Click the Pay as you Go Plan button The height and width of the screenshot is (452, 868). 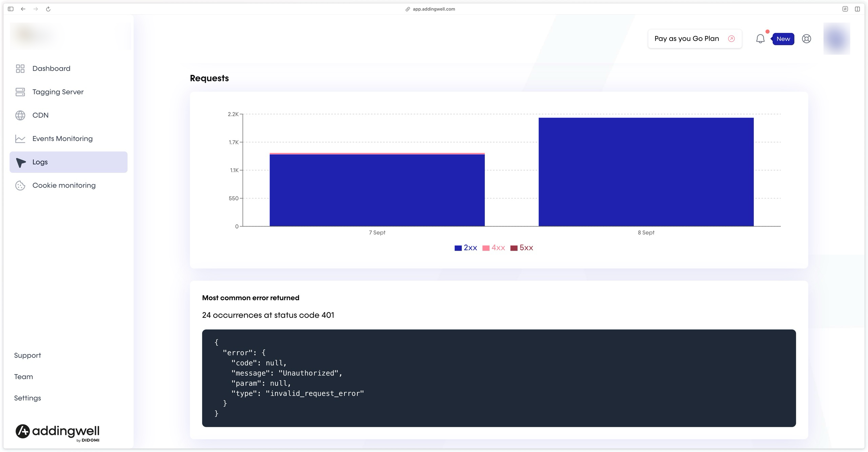[695, 39]
